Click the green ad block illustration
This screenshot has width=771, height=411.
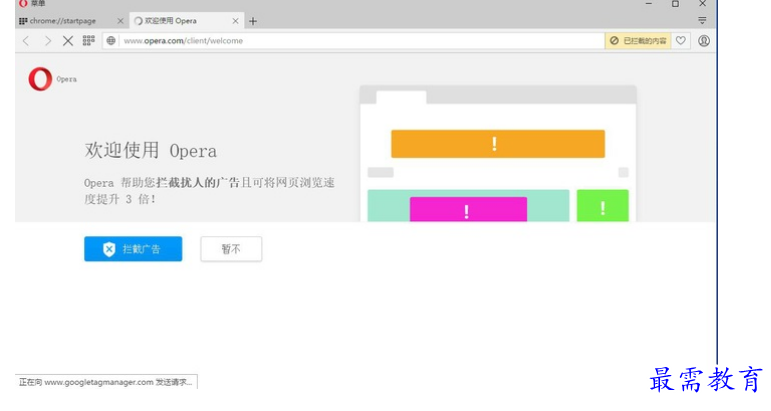pyautogui.click(x=602, y=206)
